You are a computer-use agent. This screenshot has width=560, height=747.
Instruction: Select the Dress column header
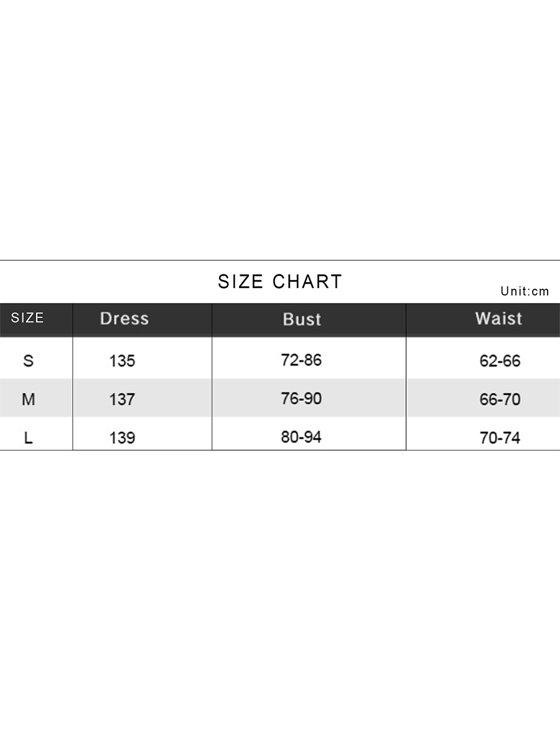(124, 319)
